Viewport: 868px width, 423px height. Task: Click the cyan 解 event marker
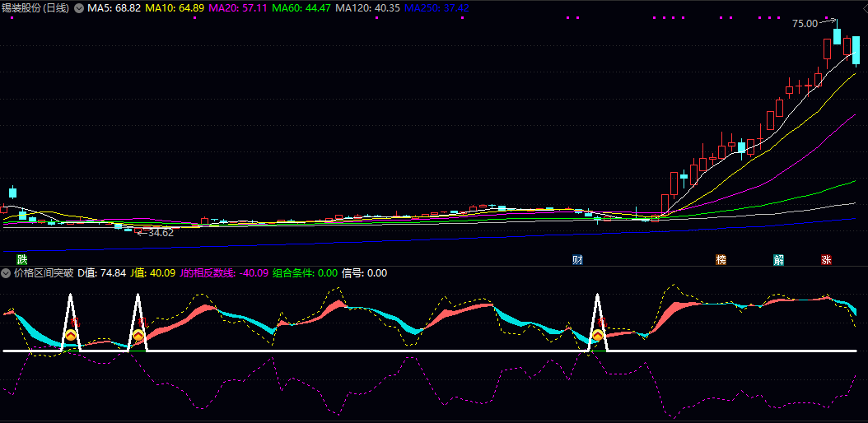778,259
